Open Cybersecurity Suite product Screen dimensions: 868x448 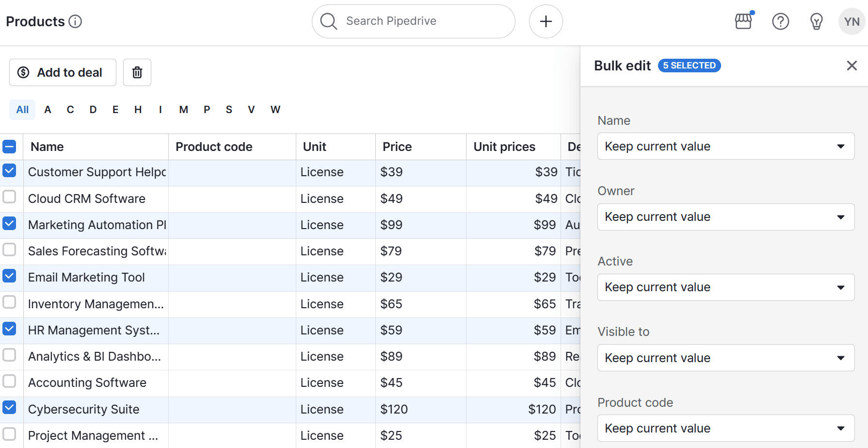coord(84,409)
